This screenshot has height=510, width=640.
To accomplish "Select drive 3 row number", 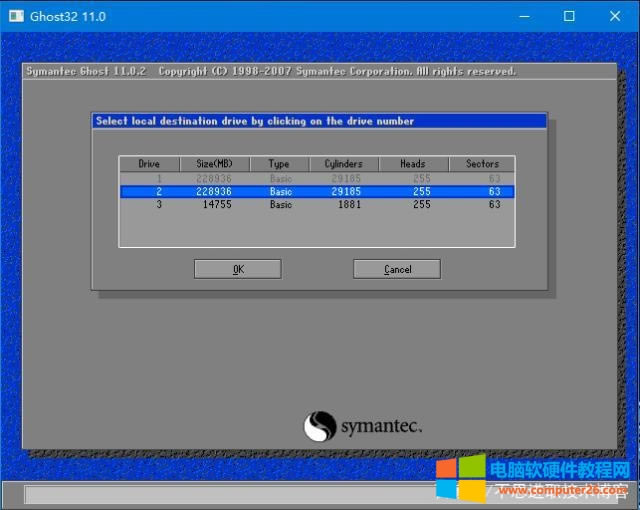I will point(159,204).
